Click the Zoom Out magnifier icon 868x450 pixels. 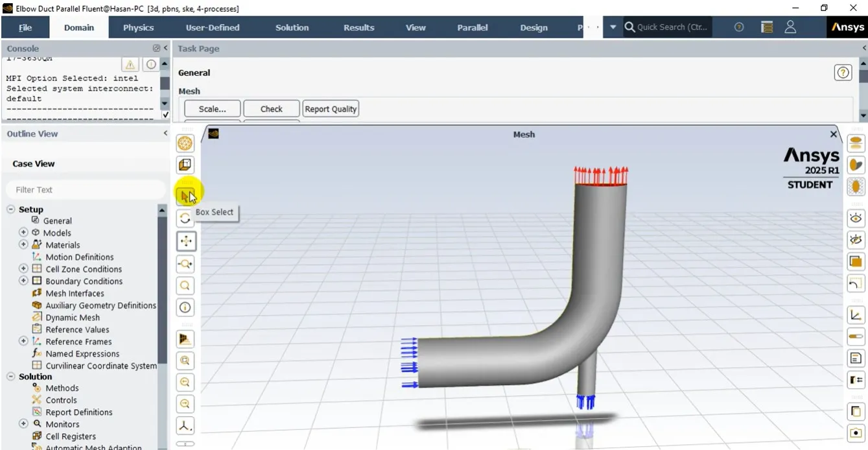click(x=185, y=404)
